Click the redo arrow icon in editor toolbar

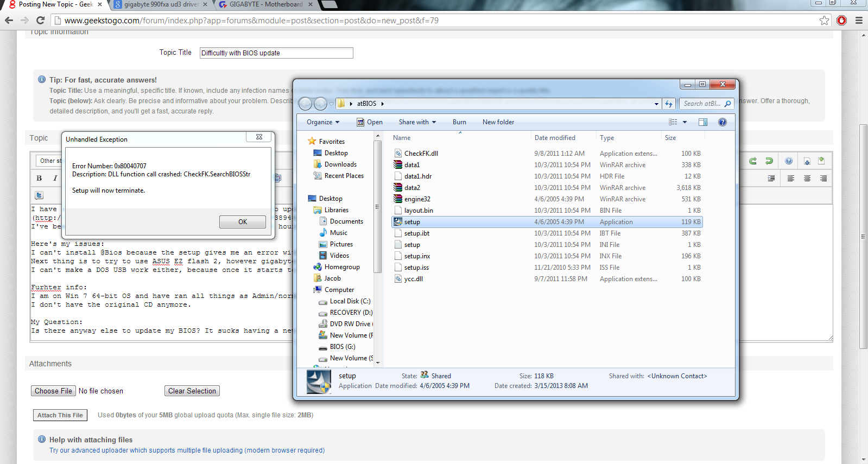[769, 161]
